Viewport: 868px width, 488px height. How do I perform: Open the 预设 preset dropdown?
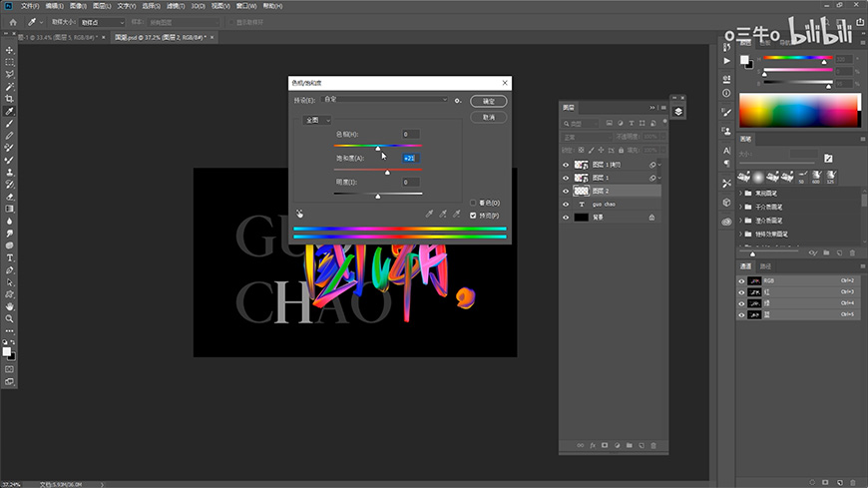pos(384,100)
